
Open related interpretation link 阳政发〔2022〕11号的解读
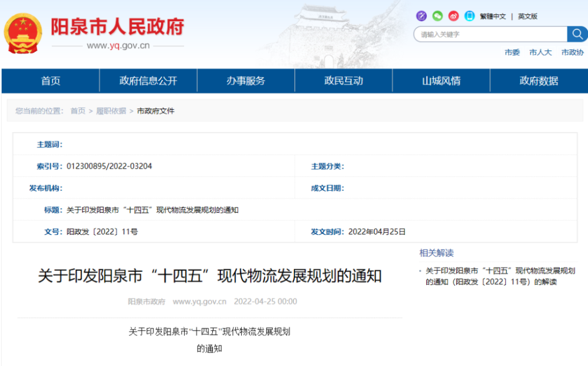click(x=500, y=276)
